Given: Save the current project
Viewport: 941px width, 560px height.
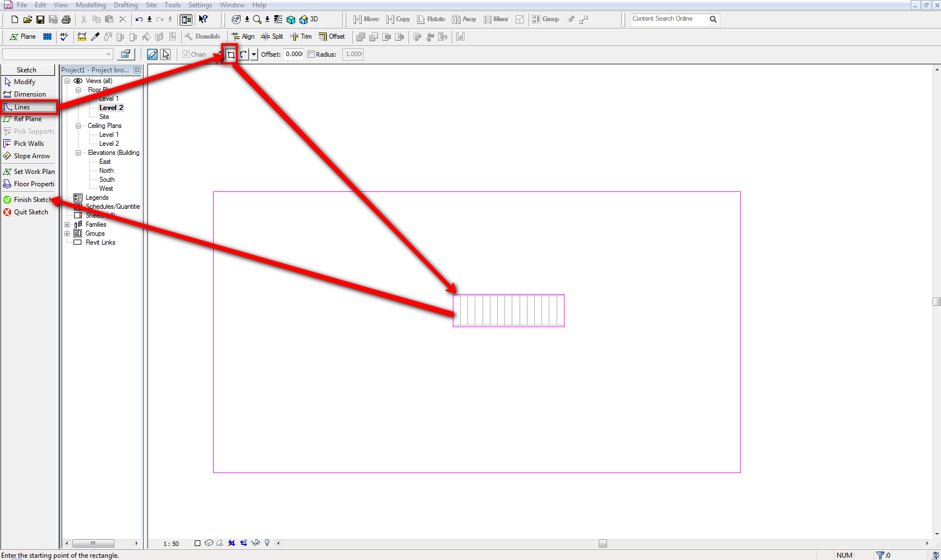Looking at the screenshot, I should (40, 20).
